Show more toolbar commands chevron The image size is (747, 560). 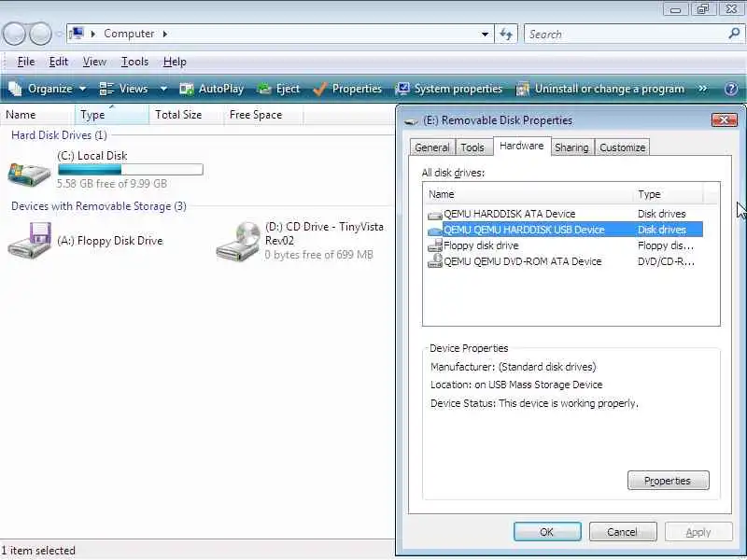[702, 89]
